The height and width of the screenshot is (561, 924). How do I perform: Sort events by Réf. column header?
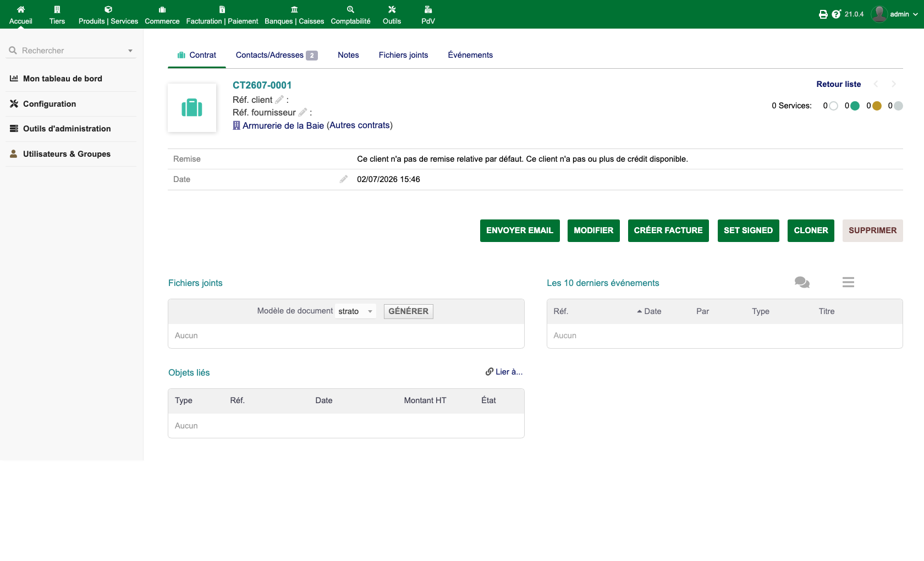pyautogui.click(x=560, y=311)
